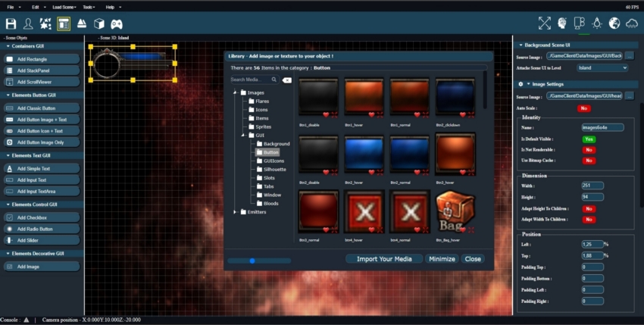Open the Load Scene menu

point(61,6)
